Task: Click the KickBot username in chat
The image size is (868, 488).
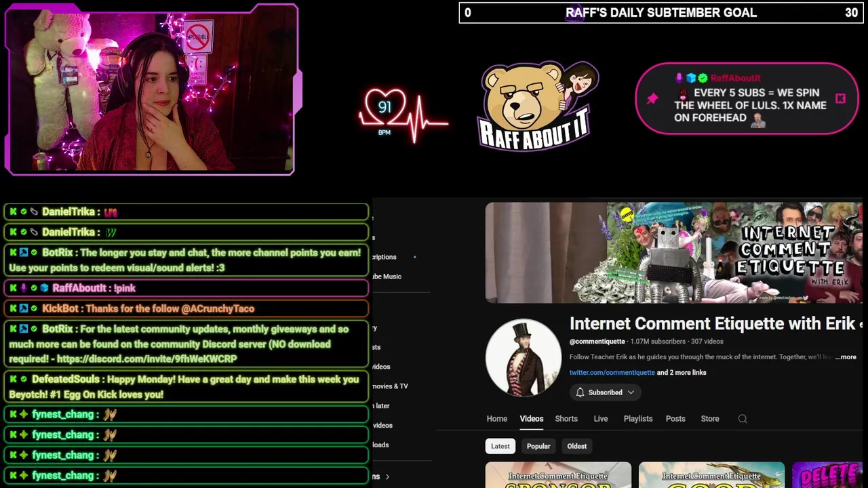Action: tap(60, 308)
